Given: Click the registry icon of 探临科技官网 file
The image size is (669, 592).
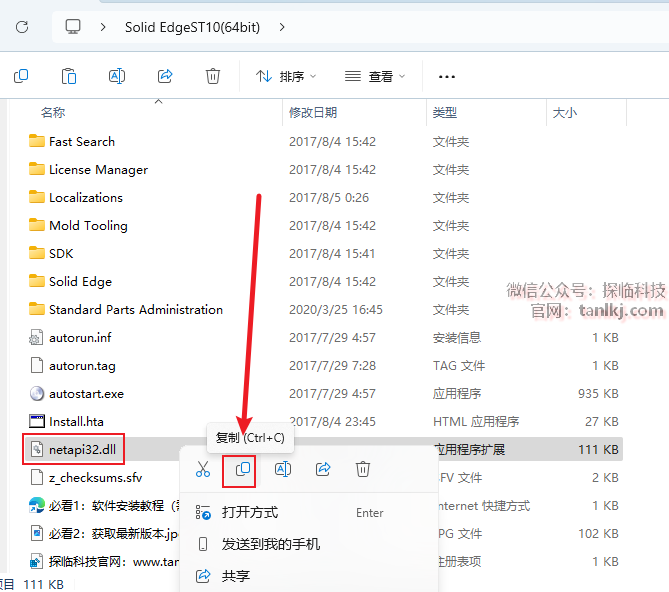Looking at the screenshot, I should (x=36, y=562).
